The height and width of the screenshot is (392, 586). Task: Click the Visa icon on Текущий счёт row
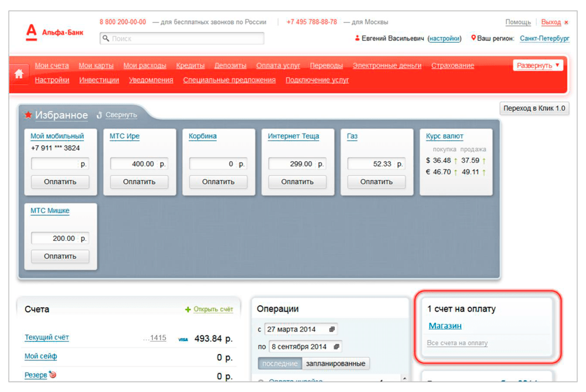(183, 339)
